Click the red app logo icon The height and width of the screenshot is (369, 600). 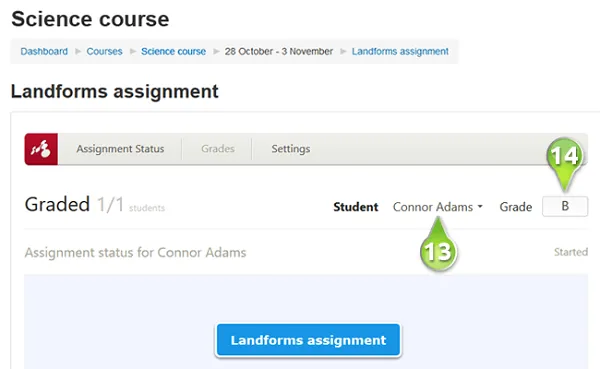41,149
